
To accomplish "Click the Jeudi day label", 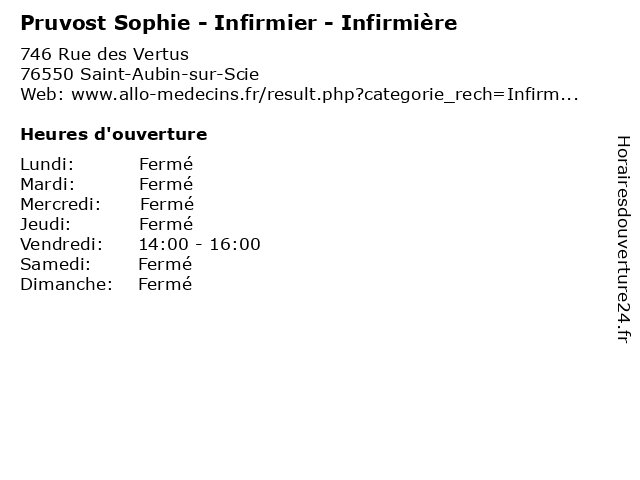I will pyautogui.click(x=45, y=224).
